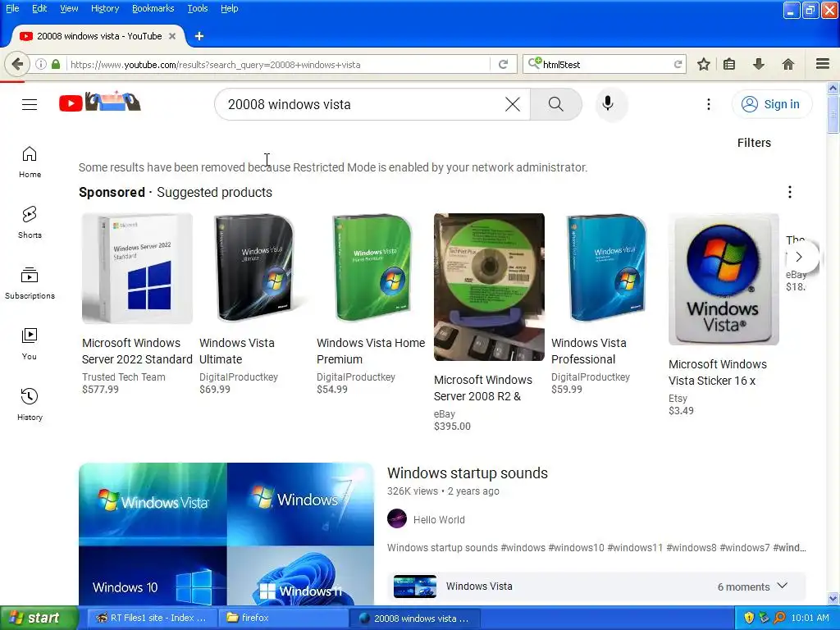Click the vertical scrollbar thumb

[x=833, y=114]
